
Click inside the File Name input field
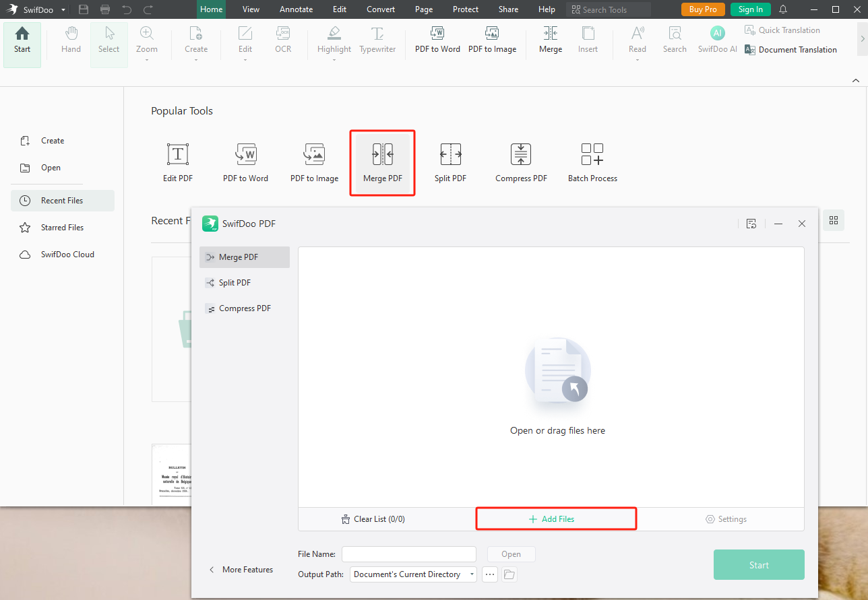pyautogui.click(x=408, y=554)
